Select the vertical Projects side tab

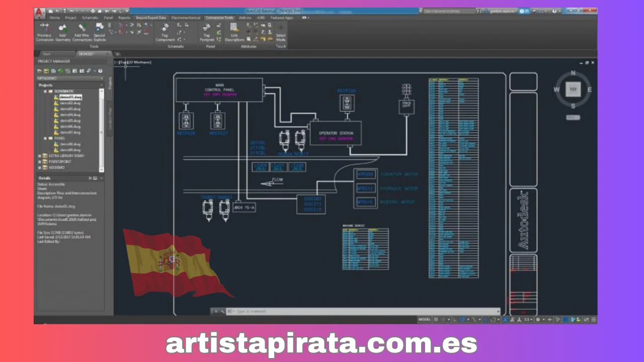coord(109,83)
